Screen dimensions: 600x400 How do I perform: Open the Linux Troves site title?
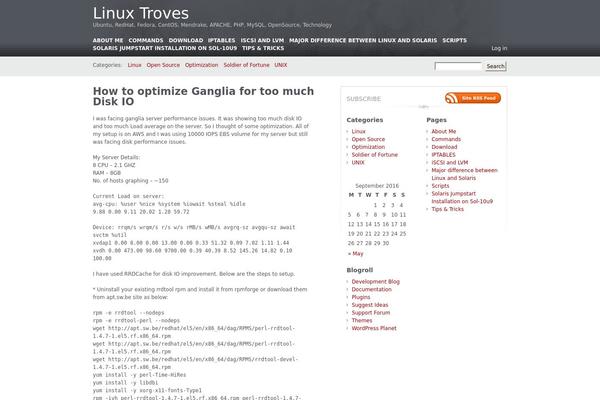coord(140,13)
